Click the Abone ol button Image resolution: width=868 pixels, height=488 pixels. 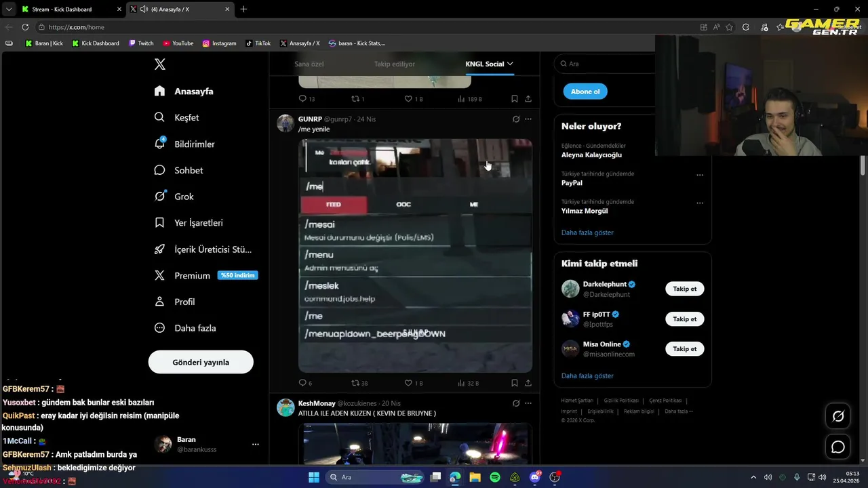pyautogui.click(x=585, y=91)
